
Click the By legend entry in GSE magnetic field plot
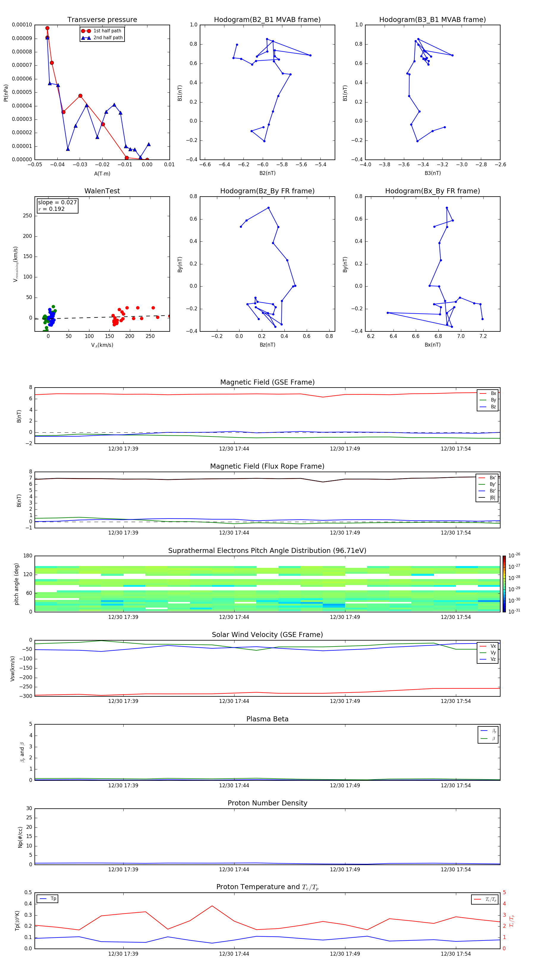[488, 400]
